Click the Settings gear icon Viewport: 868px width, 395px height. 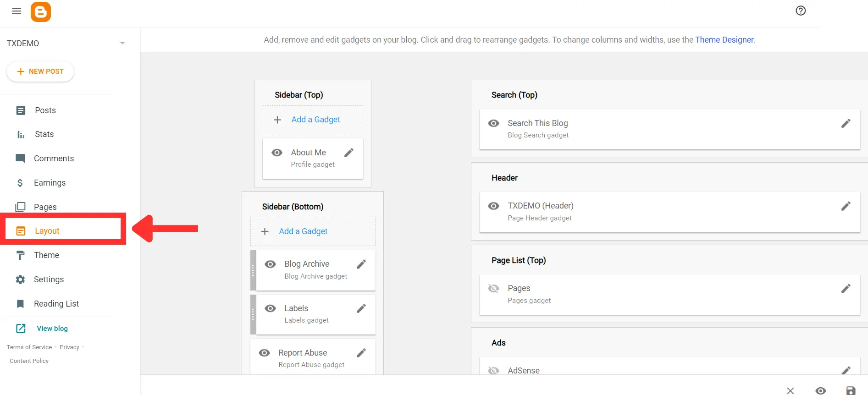tap(20, 280)
